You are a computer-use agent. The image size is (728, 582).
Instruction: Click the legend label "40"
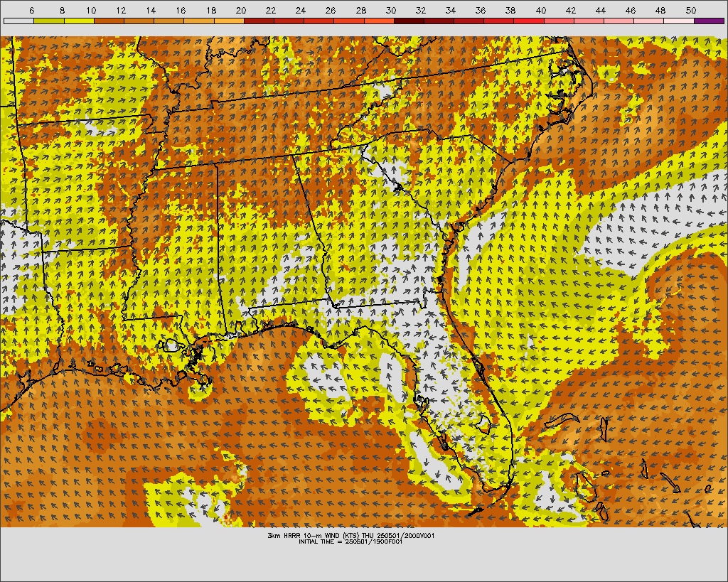click(541, 11)
